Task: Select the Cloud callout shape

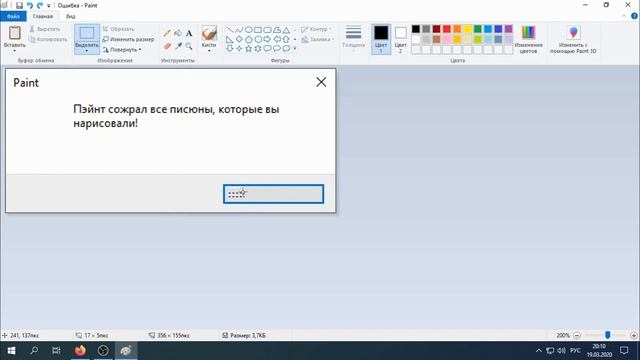Action: point(286,49)
